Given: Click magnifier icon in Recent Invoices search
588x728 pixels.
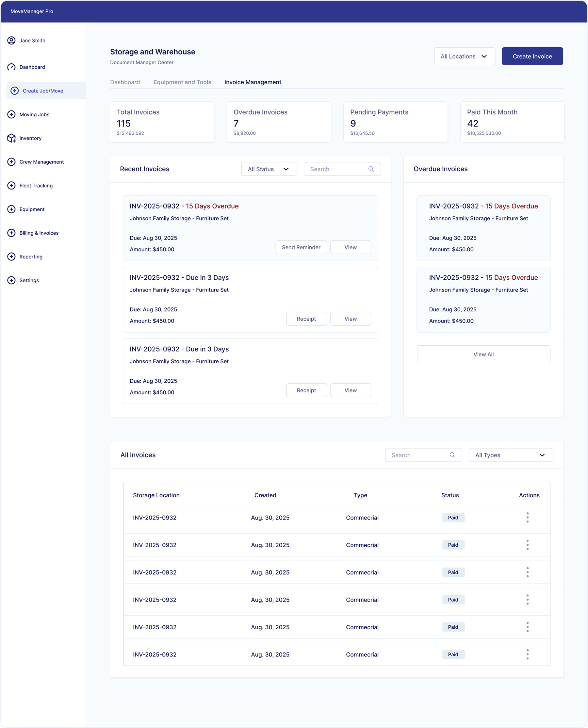Looking at the screenshot, I should (x=371, y=169).
